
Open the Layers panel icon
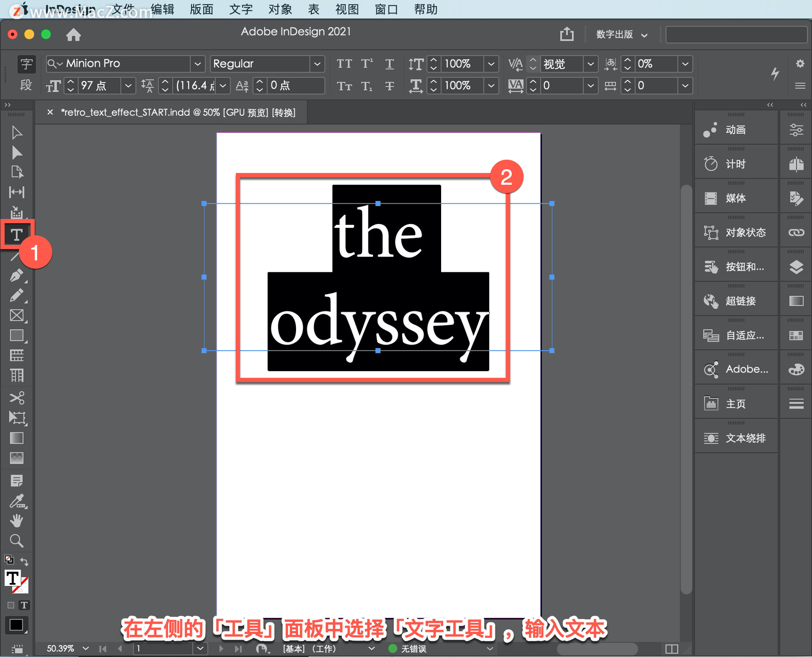796,267
